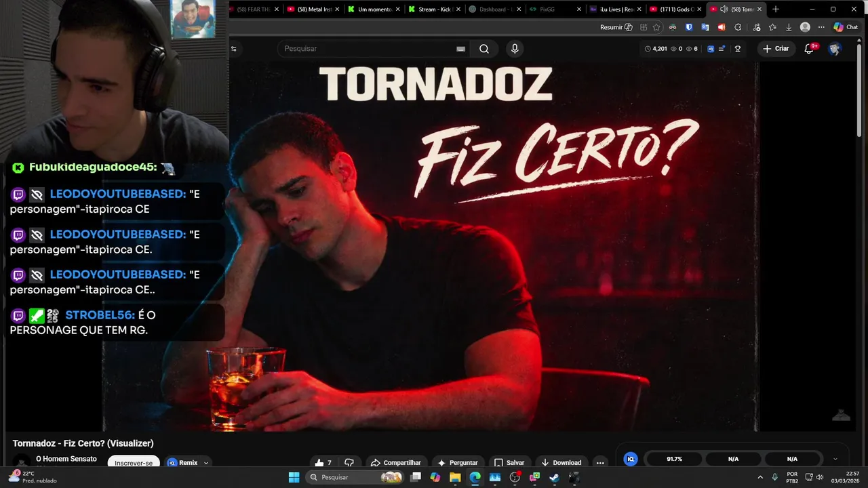The width and height of the screenshot is (868, 488).
Task: Open File Explorer from taskbar
Action: 455,477
